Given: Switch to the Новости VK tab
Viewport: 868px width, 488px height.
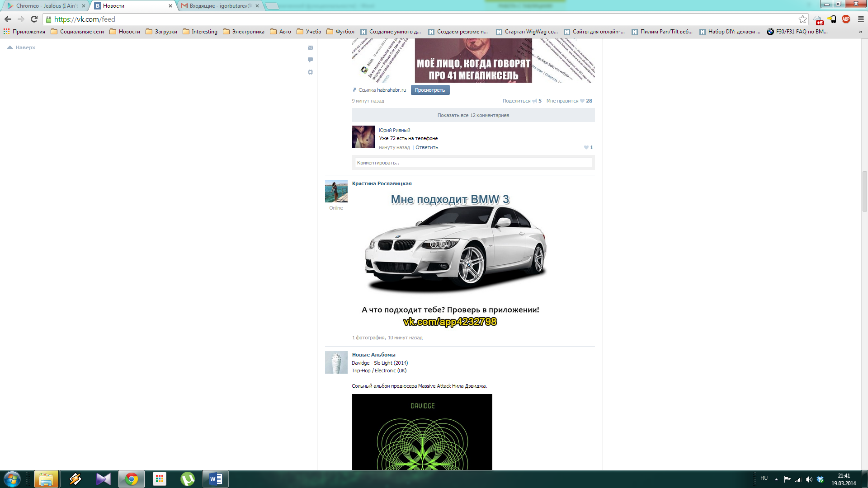Looking at the screenshot, I should pyautogui.click(x=131, y=6).
